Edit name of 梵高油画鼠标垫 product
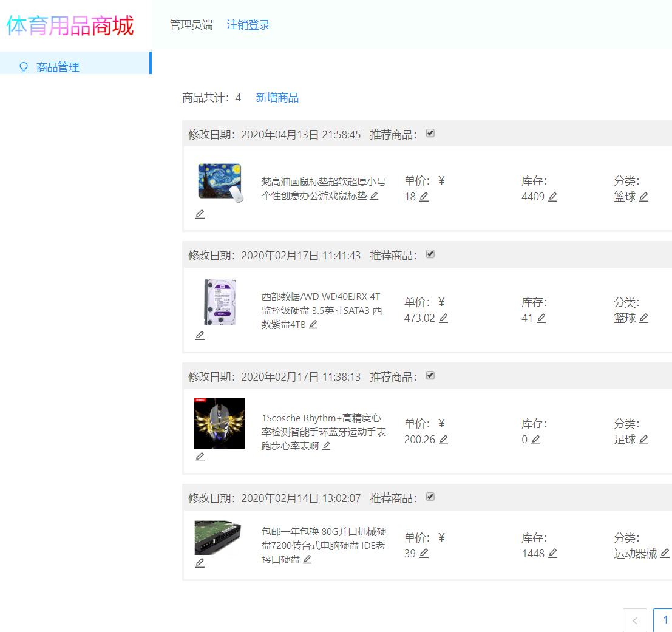 [x=374, y=196]
